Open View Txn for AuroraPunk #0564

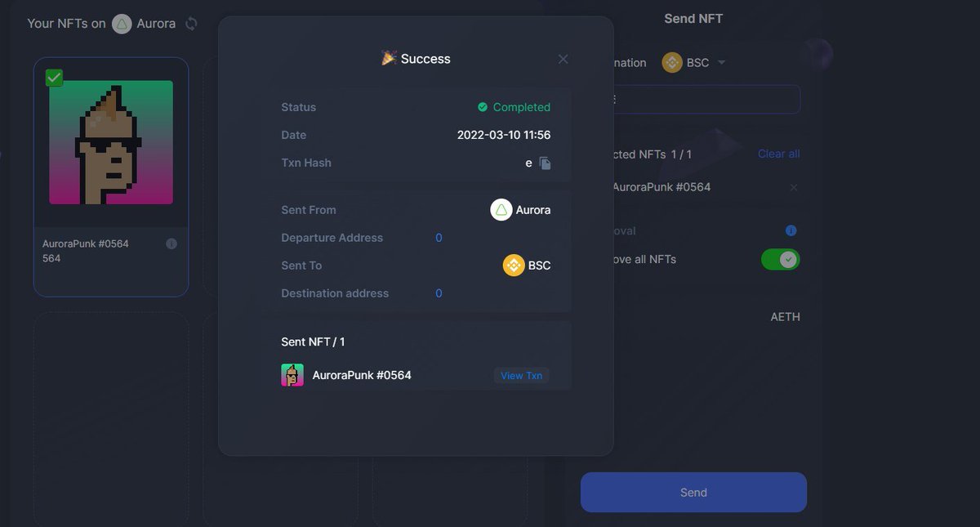[x=521, y=376]
